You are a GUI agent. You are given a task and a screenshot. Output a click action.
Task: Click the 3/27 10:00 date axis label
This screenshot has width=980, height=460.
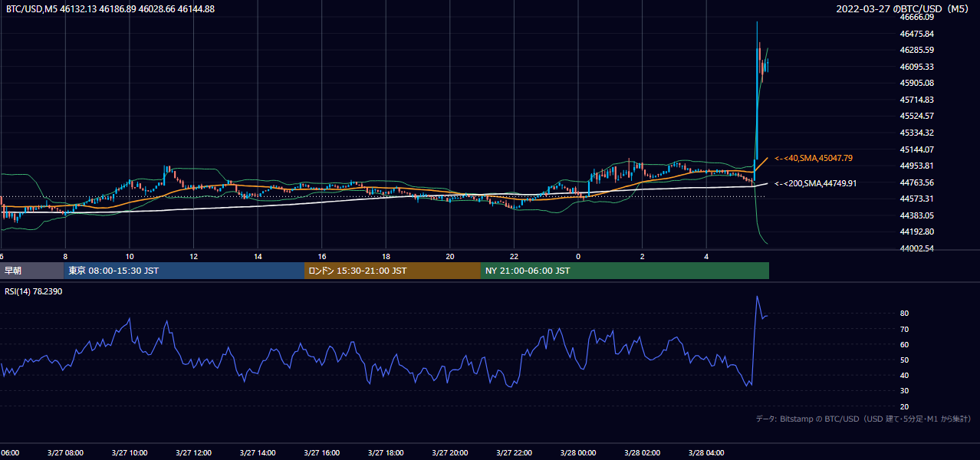click(129, 453)
